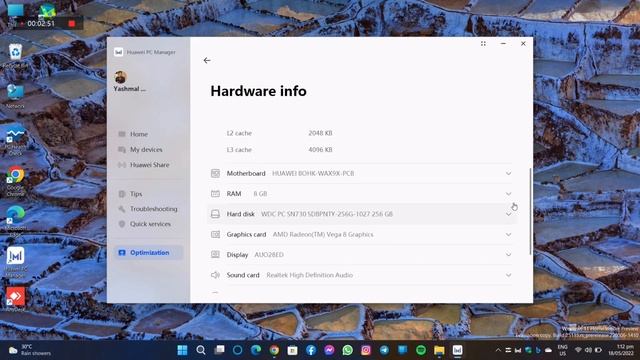The height and width of the screenshot is (360, 640).
Task: Open Chrome from the taskbar
Action: pyautogui.click(x=274, y=350)
